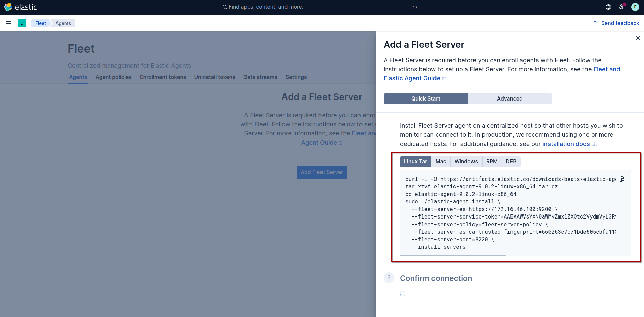
Task: Select the Windows platform
Action: click(466, 162)
